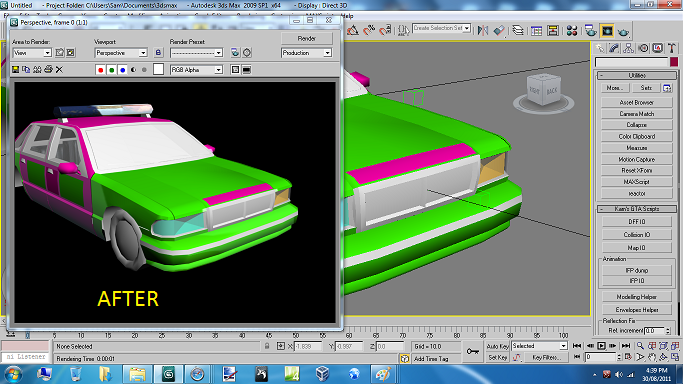
Task: Click the Reset XForm button
Action: [x=636, y=170]
